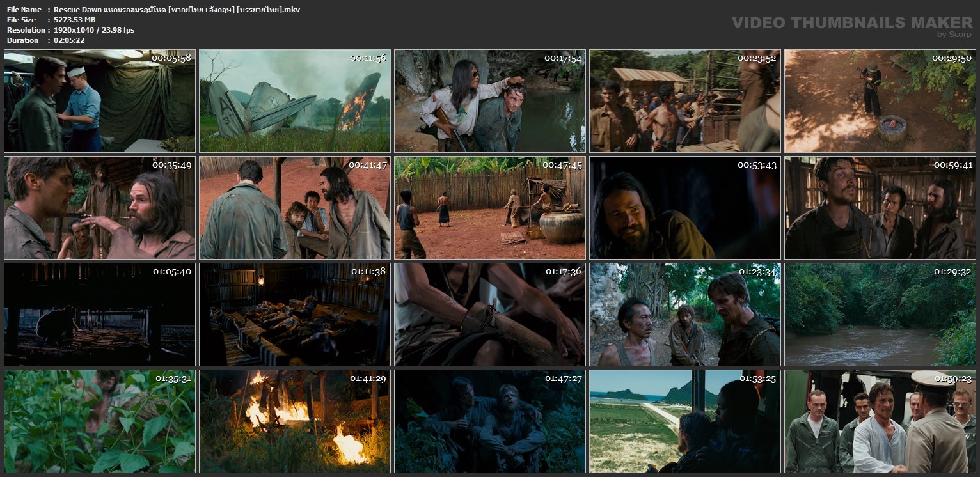
Task: Select the thumbnail at 00:05:58
Action: click(100, 101)
